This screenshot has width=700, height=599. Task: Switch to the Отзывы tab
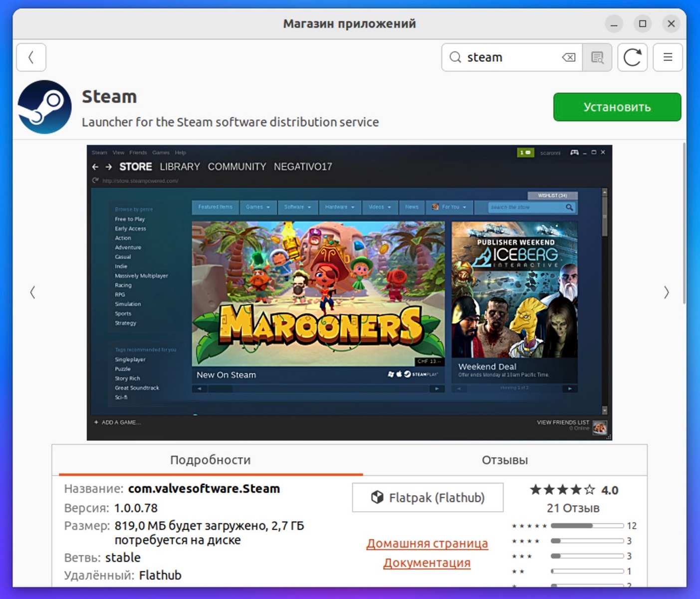coord(504,460)
